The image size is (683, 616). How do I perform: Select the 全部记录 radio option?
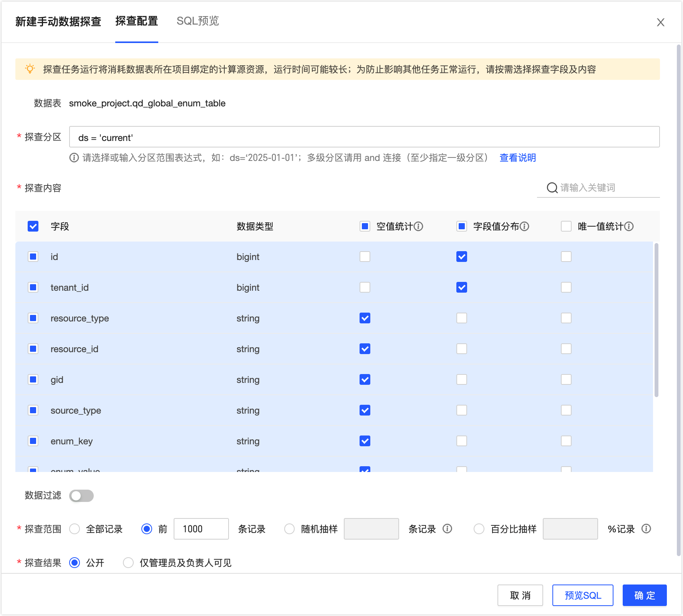pos(75,529)
